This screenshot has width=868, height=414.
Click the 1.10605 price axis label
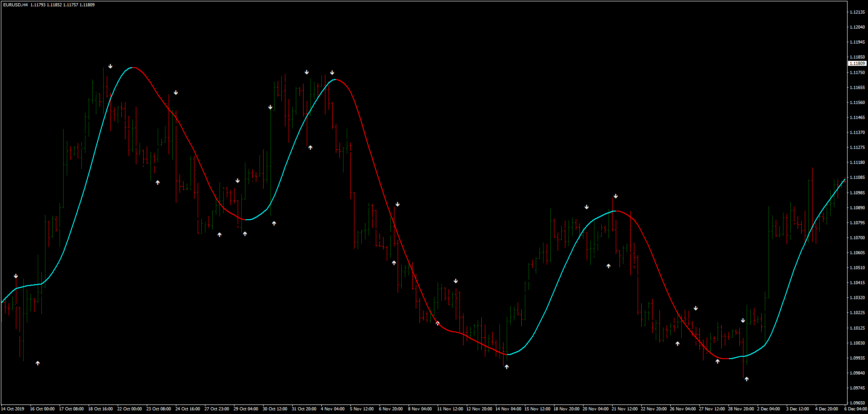[857, 253]
